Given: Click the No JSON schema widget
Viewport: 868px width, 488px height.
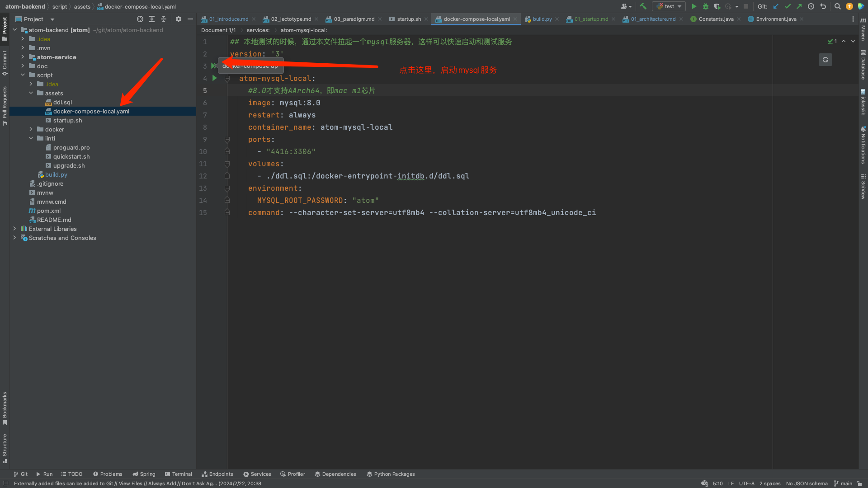Looking at the screenshot, I should pos(807,483).
